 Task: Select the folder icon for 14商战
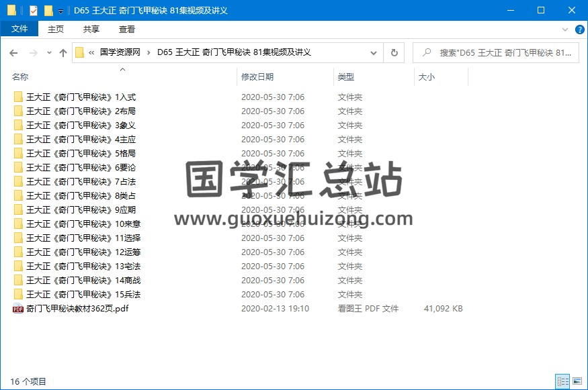(x=18, y=280)
